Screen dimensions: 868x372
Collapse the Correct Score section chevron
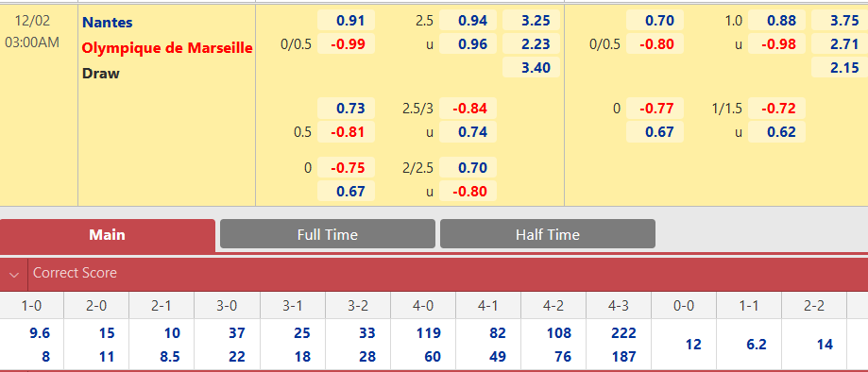pos(14,274)
